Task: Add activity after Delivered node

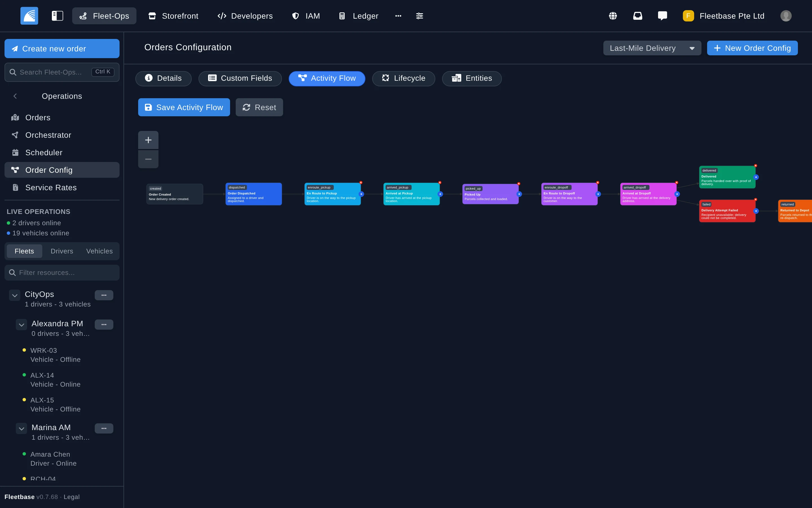Action: point(756,177)
